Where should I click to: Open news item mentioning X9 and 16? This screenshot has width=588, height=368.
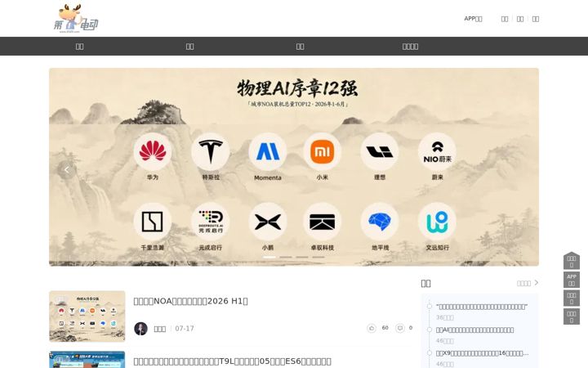click(x=483, y=353)
